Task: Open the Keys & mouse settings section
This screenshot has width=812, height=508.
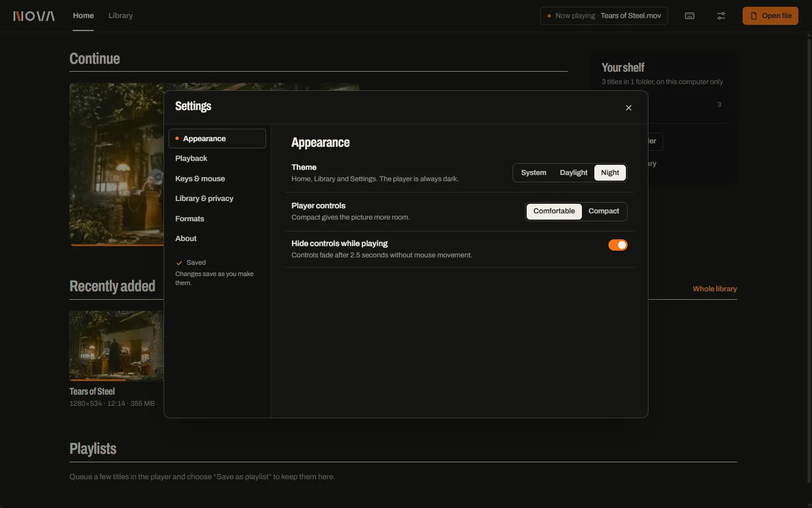Action: 217,178
